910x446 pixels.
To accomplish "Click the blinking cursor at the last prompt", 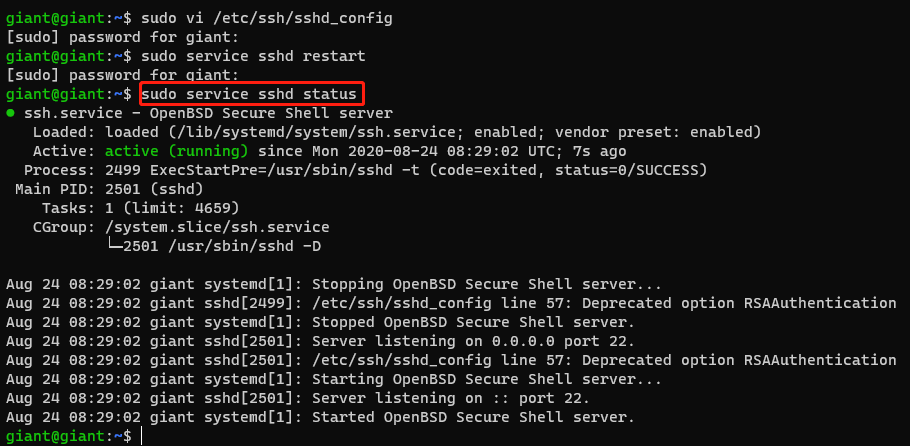I will (x=142, y=436).
